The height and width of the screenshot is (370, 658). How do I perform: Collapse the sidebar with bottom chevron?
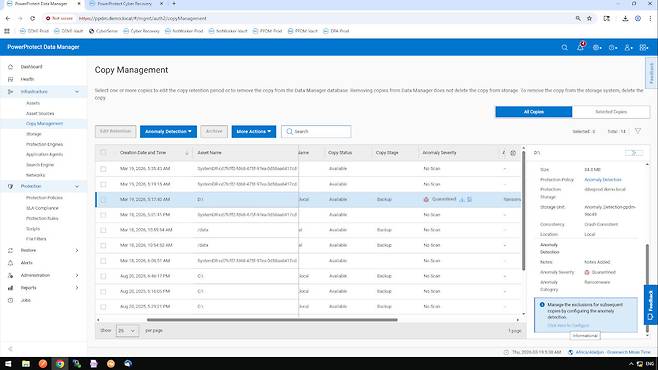(x=10, y=349)
